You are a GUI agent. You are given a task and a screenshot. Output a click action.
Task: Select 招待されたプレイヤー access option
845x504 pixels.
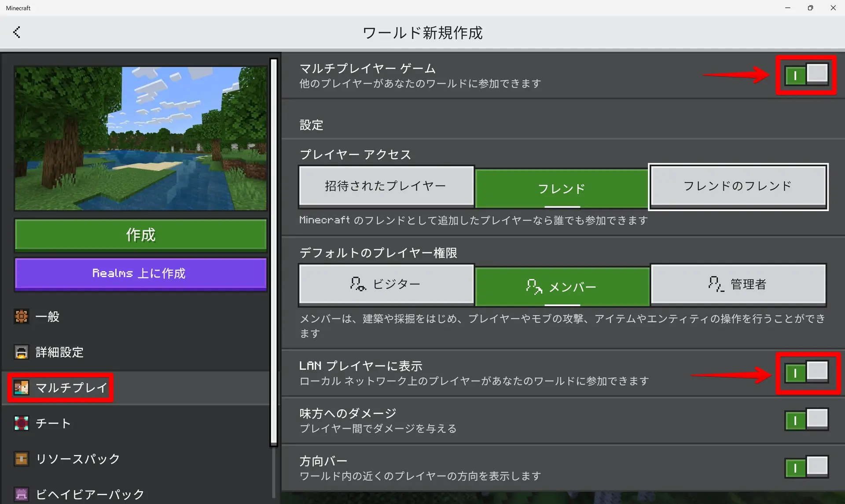(386, 186)
